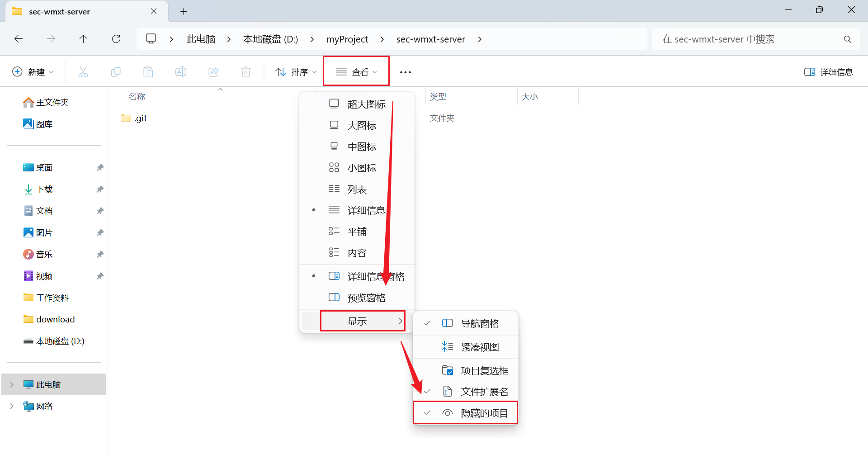Click the Copy icon in toolbar

click(x=116, y=72)
